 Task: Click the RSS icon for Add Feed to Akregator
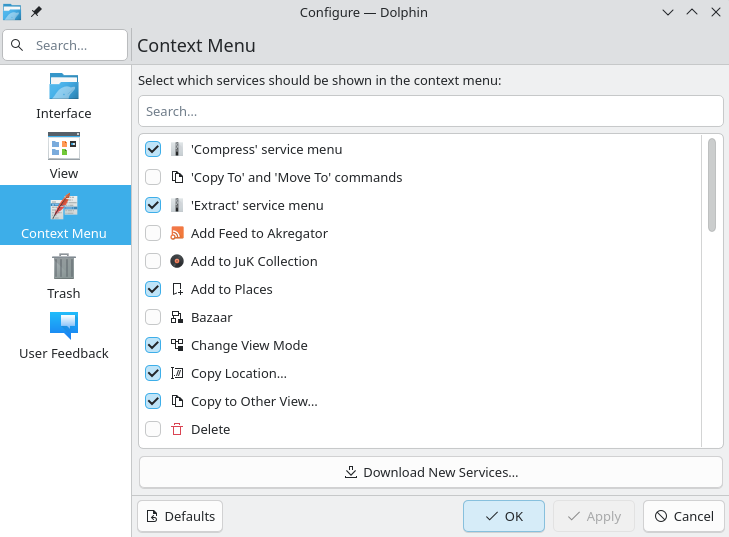[177, 233]
